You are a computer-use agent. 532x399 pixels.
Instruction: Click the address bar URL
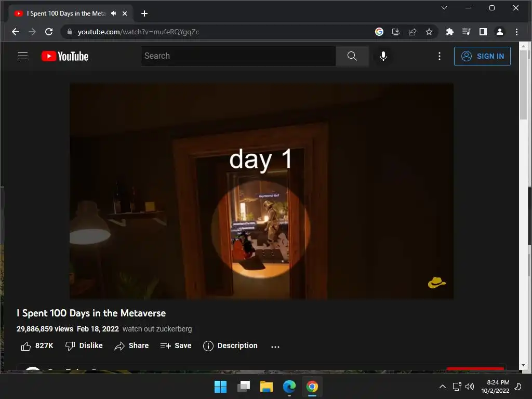coord(138,32)
